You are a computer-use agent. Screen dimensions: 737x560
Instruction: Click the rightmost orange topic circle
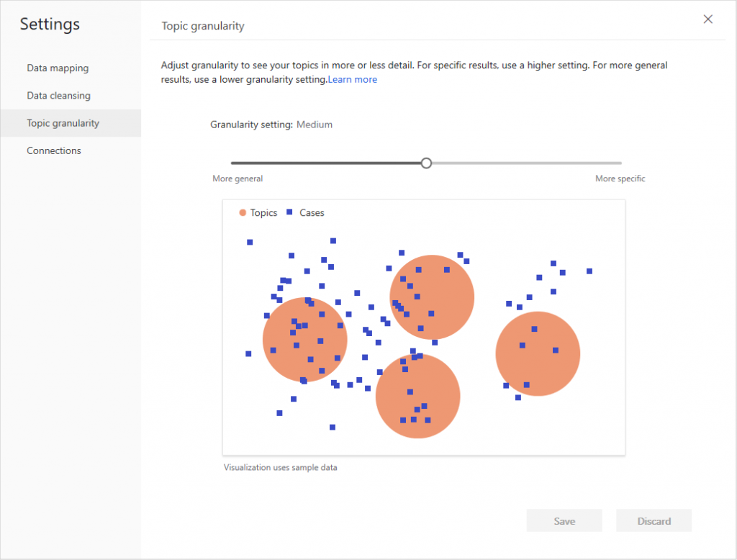(538, 353)
